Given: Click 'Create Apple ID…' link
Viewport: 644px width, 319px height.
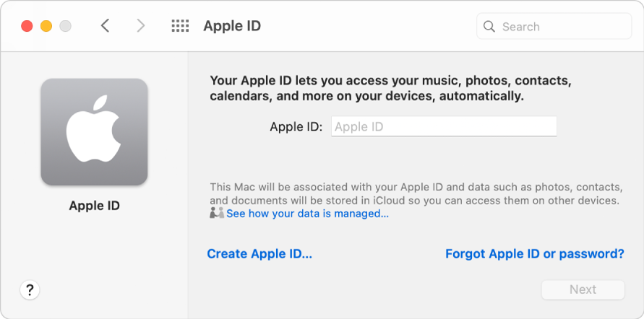Looking at the screenshot, I should pyautogui.click(x=259, y=254).
